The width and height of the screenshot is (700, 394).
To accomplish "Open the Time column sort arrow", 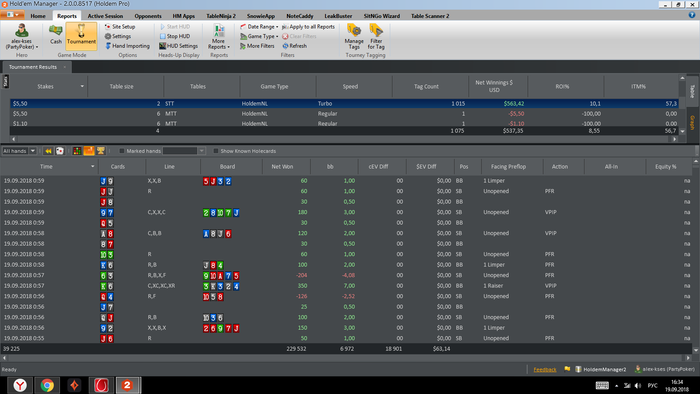I will click(92, 166).
